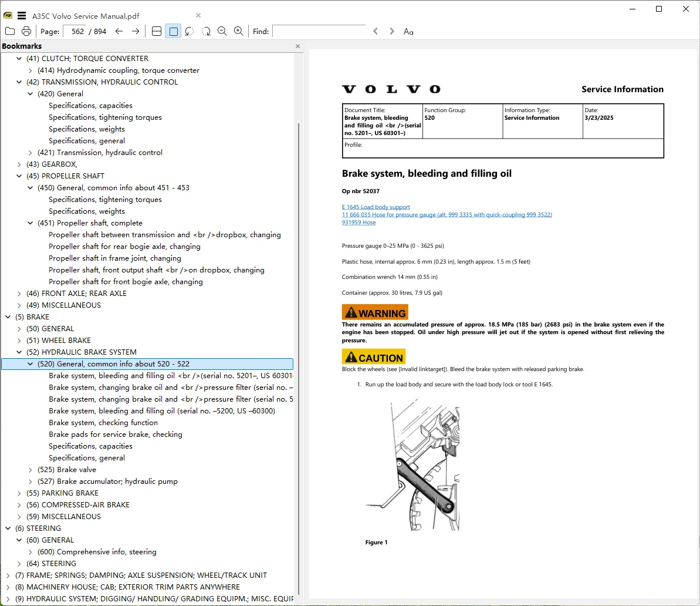Open the E 1645 Load body support link
Image resolution: width=700 pixels, height=606 pixels.
[376, 207]
